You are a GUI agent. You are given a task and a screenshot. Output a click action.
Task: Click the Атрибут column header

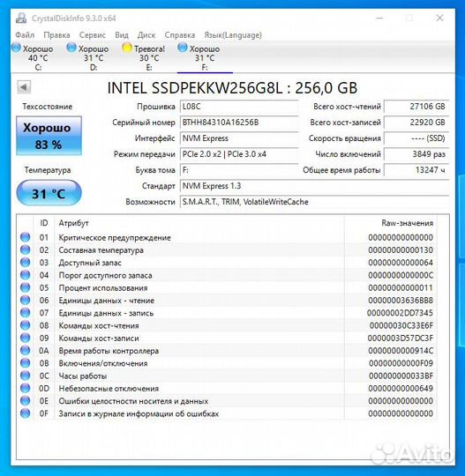click(x=199, y=223)
